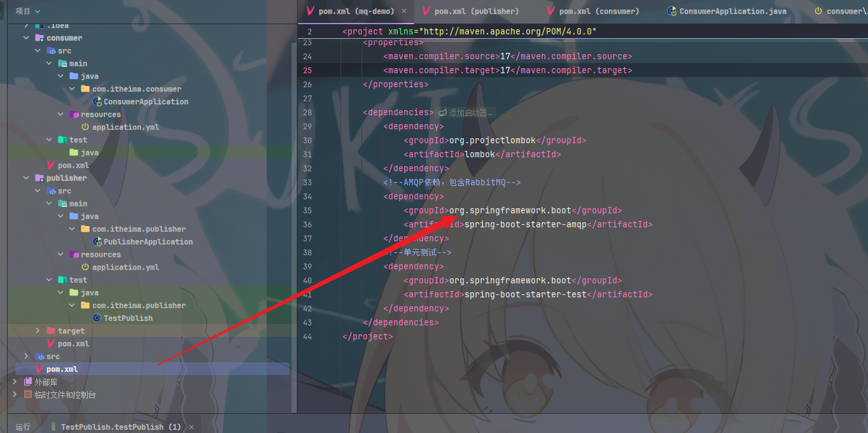The height and width of the screenshot is (433, 868).
Task: Click the 单元测试 comment on line 38
Action: click(417, 253)
